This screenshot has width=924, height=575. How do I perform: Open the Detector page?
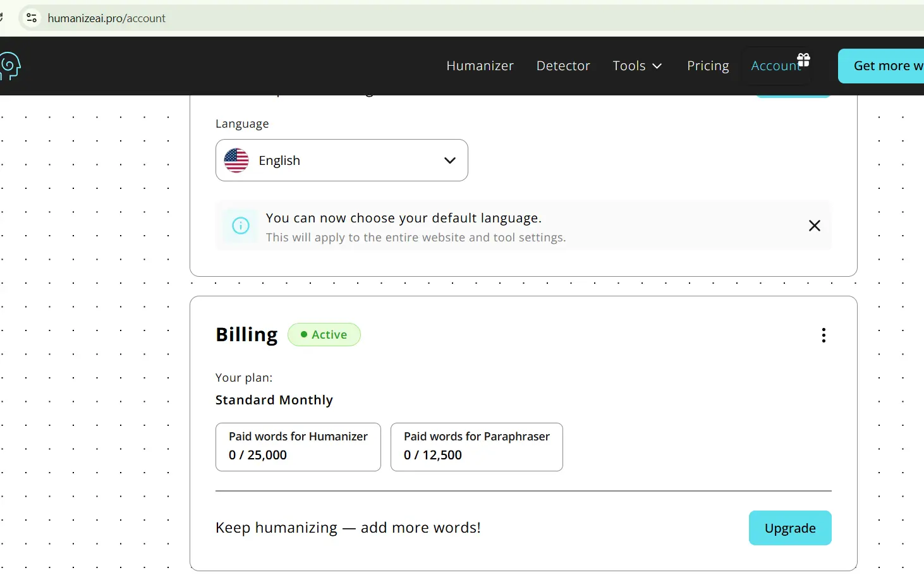563,66
